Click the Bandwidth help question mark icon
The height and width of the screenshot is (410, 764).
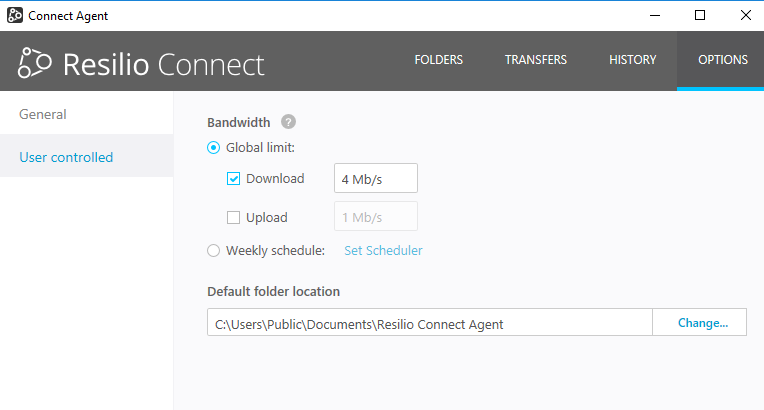[288, 122]
